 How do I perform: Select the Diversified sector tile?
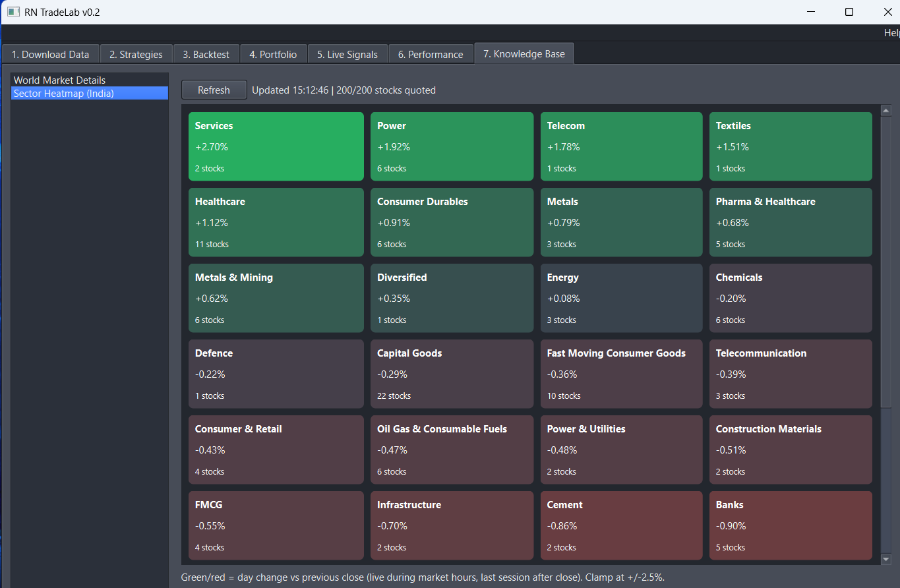[x=452, y=298]
